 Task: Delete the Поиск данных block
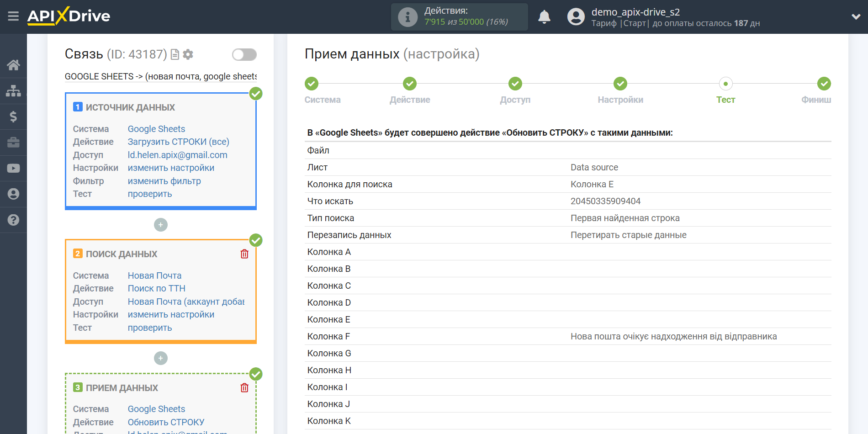pos(244,254)
